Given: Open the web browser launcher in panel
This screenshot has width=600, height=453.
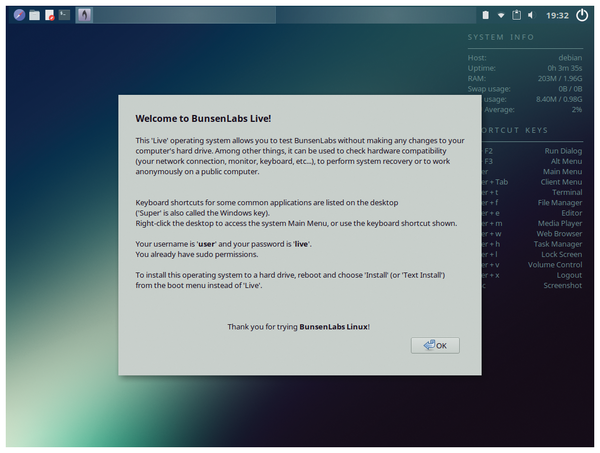Looking at the screenshot, I should [x=19, y=15].
